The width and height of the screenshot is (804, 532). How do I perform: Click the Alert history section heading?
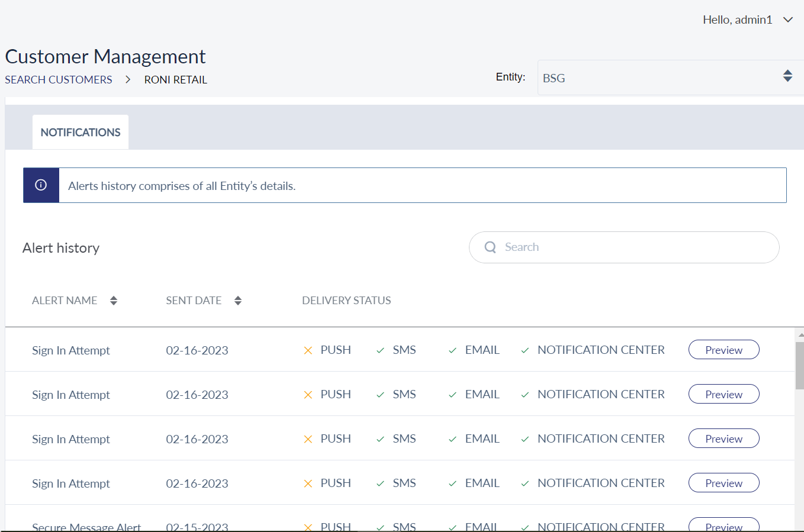[61, 248]
